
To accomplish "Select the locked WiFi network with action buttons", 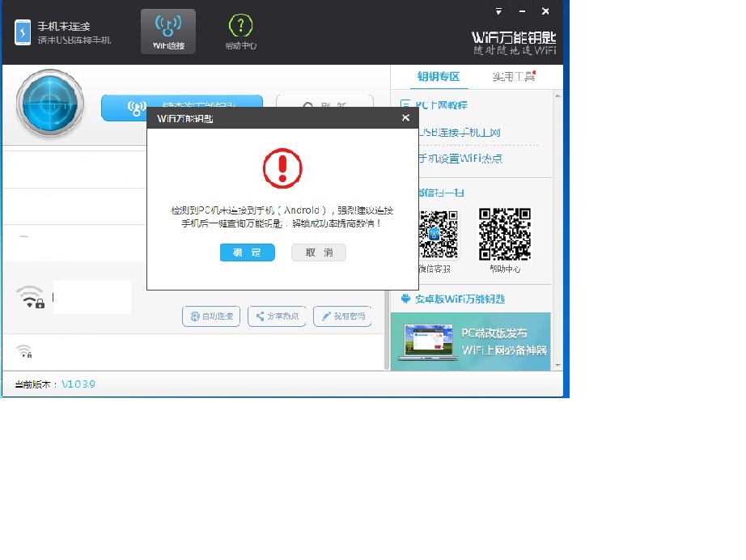I will click(x=193, y=297).
